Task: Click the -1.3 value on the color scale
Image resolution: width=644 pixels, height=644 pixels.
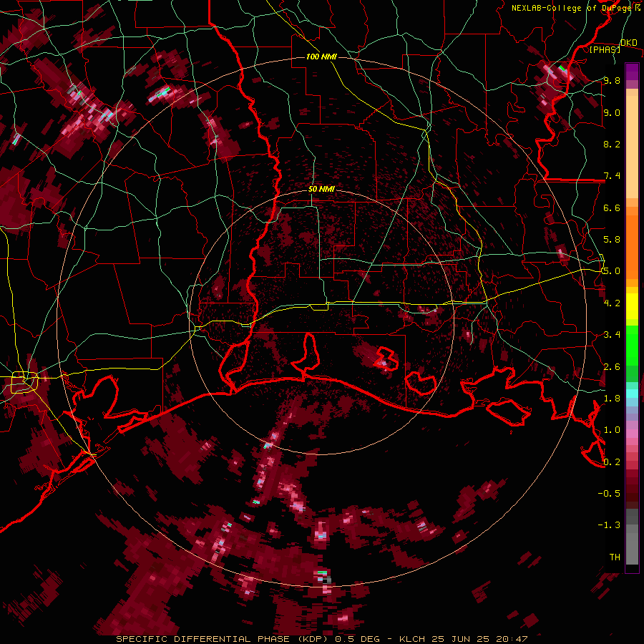Action: coord(609,525)
